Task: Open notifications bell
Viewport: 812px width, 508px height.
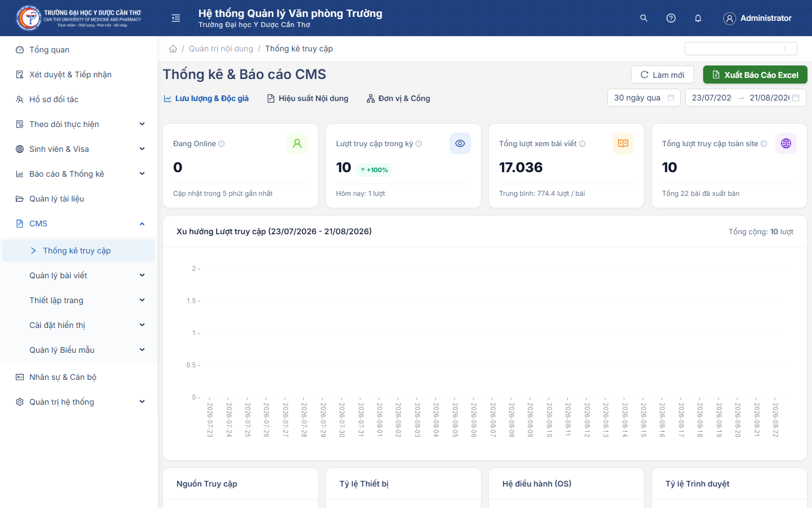Action: coord(698,18)
